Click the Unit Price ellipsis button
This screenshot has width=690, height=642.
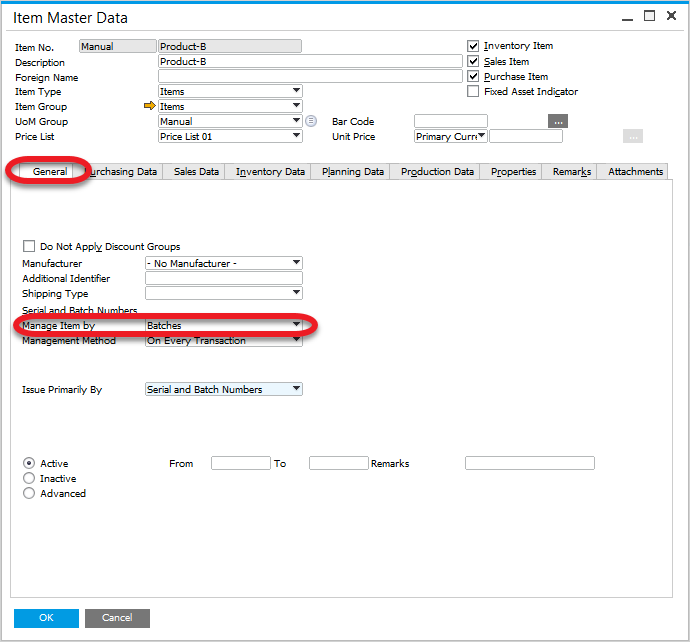[632, 136]
